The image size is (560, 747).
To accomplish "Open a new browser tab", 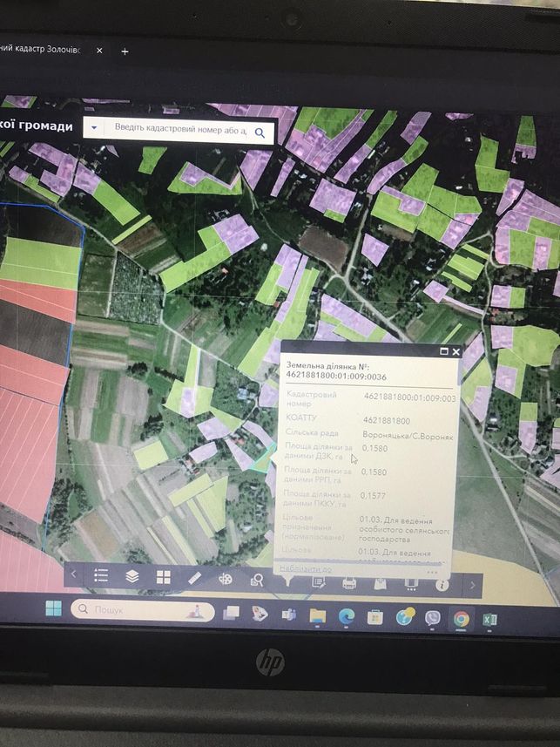I will [125, 51].
